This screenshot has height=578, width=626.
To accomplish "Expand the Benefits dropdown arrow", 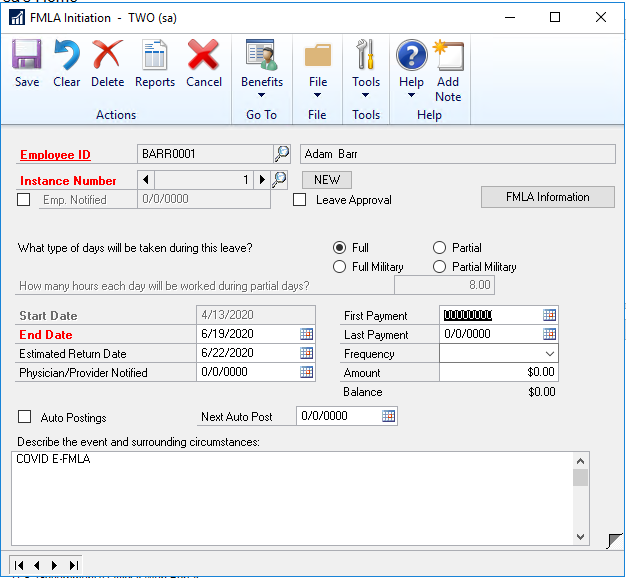I will (261, 95).
